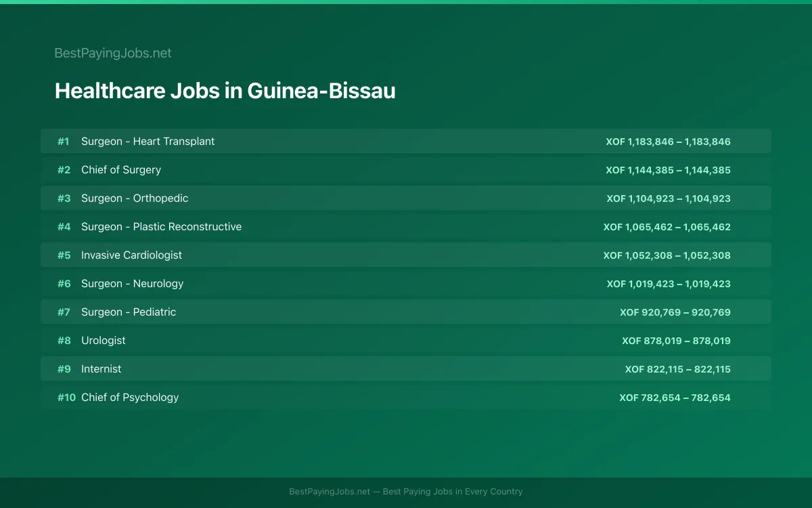Click rank number #5

tap(64, 255)
